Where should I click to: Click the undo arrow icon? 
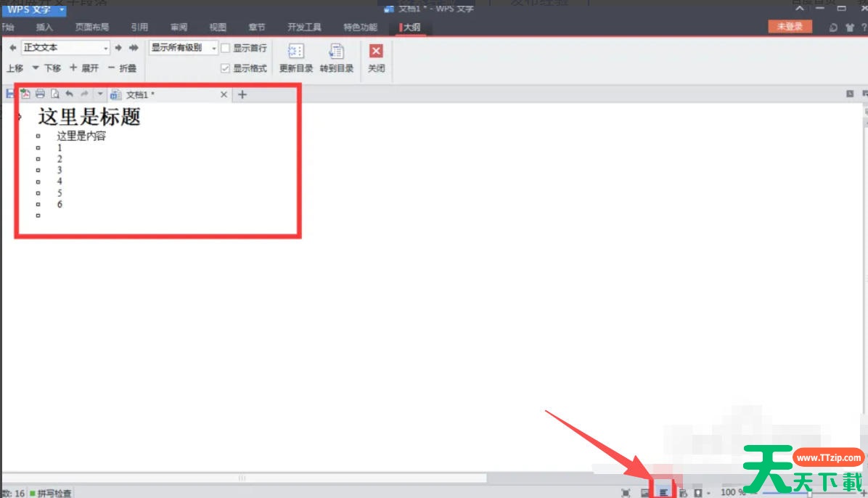[x=69, y=94]
